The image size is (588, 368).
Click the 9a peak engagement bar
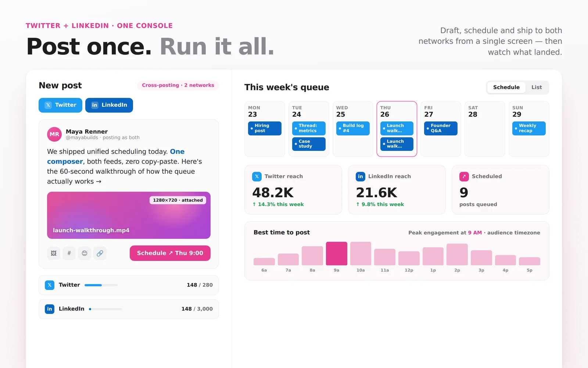337,254
